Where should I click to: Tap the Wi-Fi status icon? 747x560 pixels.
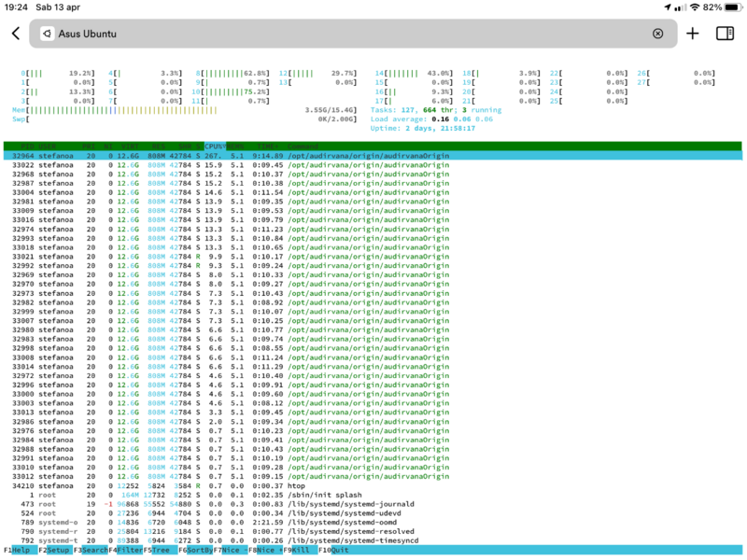(x=695, y=7)
